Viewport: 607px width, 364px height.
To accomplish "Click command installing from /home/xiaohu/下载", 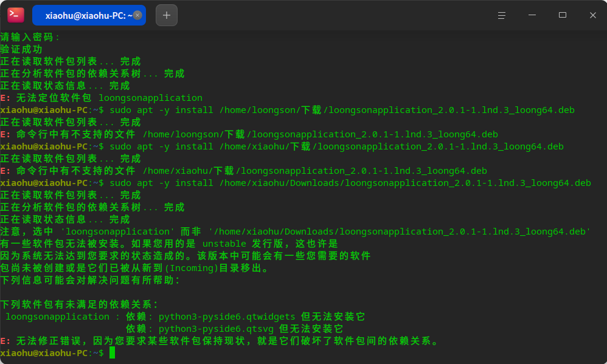I will pos(282,146).
